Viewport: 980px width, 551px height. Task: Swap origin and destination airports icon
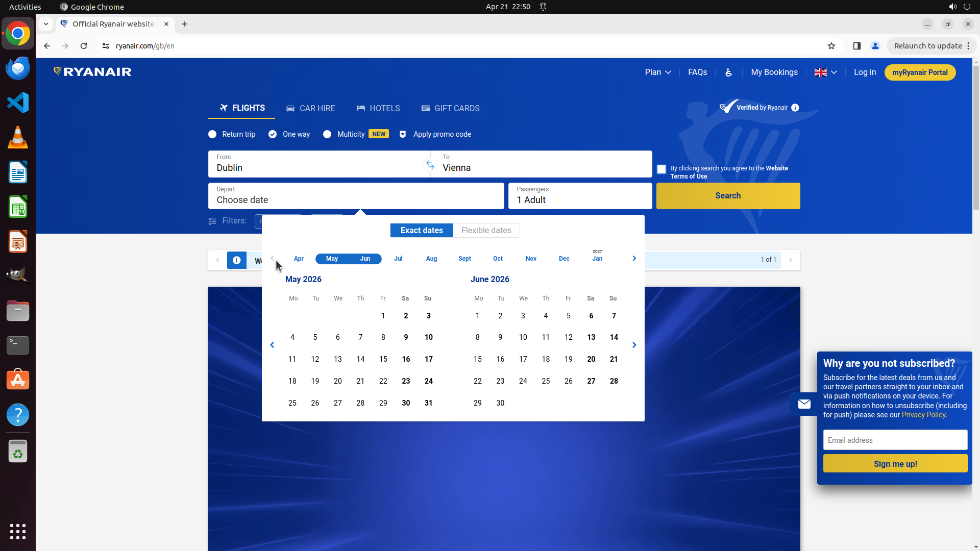click(430, 165)
